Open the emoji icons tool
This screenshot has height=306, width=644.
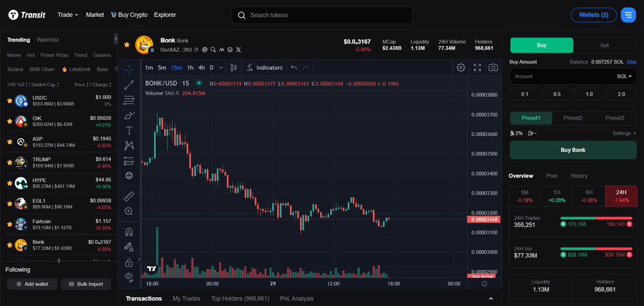[129, 176]
